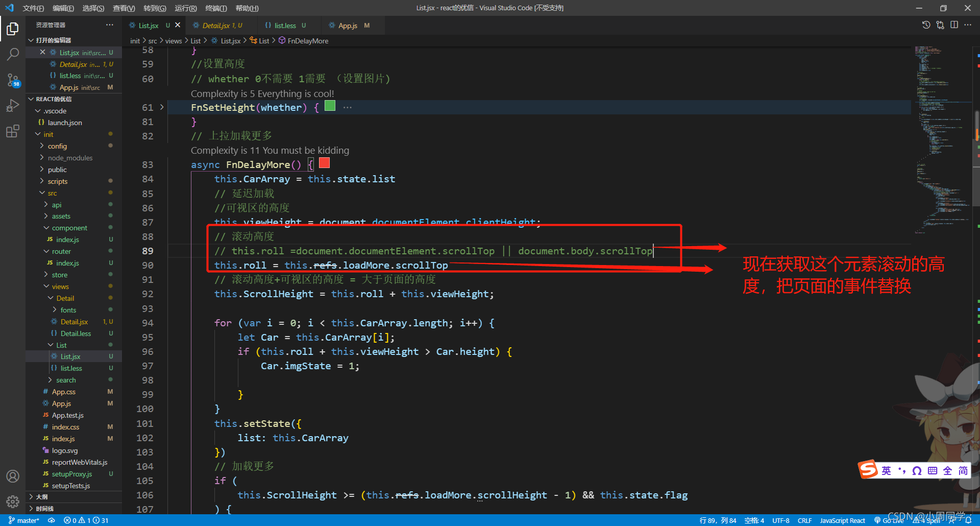Open launch.json in the explorer
This screenshot has width=980, height=526.
[x=74, y=123]
